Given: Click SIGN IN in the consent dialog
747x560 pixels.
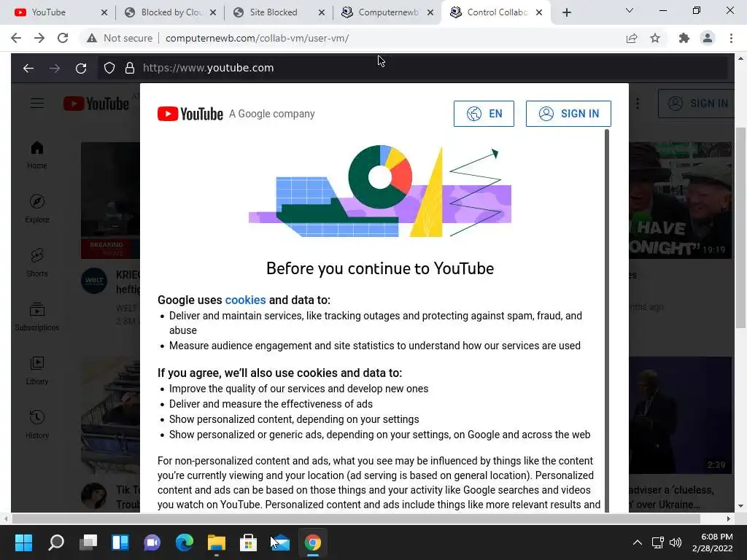Looking at the screenshot, I should click(x=568, y=114).
